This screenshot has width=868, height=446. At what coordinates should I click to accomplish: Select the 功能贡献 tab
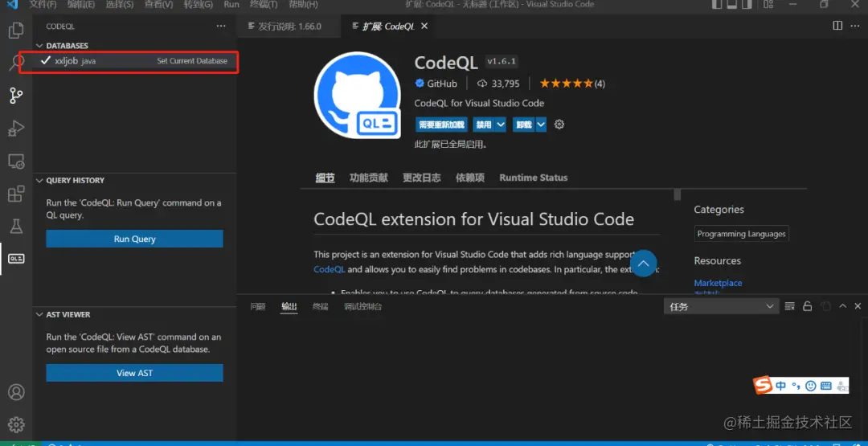pos(369,178)
